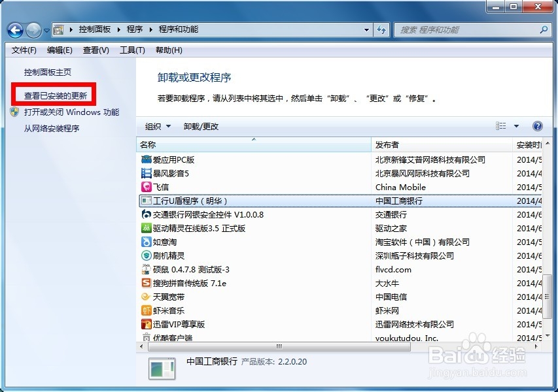
Task: Select 迅雷VIP尊享版 program icon
Action: [x=147, y=324]
